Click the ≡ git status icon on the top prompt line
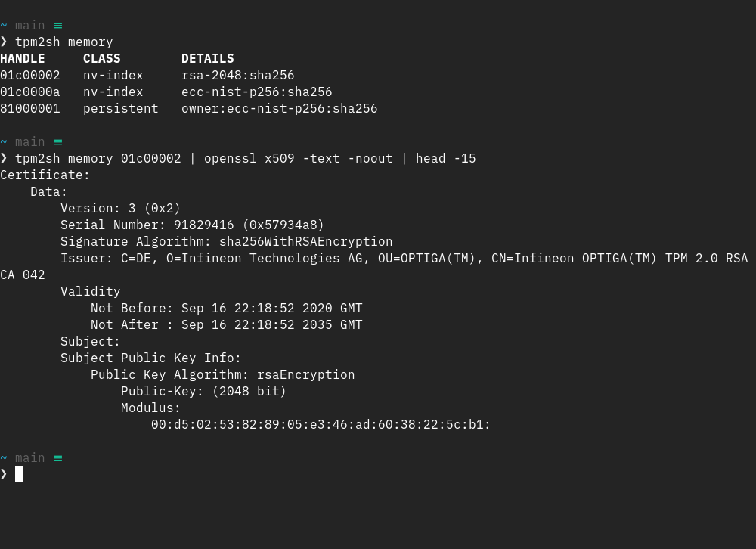Screen dimensions: 756x549 tap(58, 26)
